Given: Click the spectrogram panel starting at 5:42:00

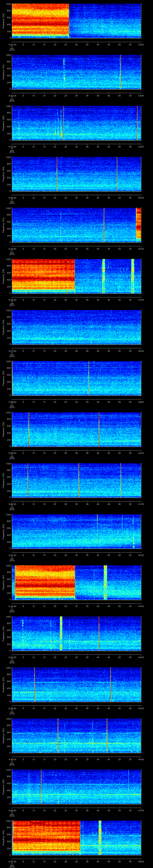Looking at the screenshot, I should click(76, 583).
